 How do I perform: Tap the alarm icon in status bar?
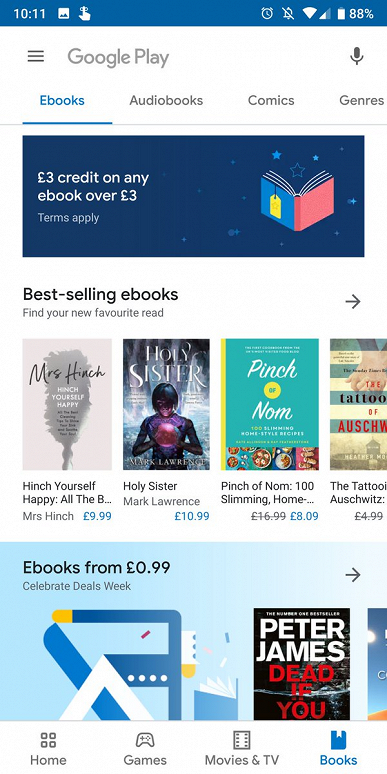point(267,13)
